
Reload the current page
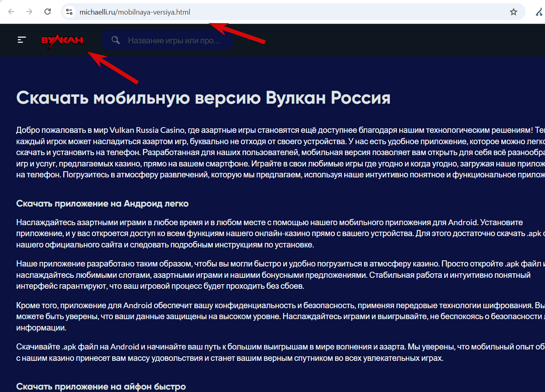47,12
